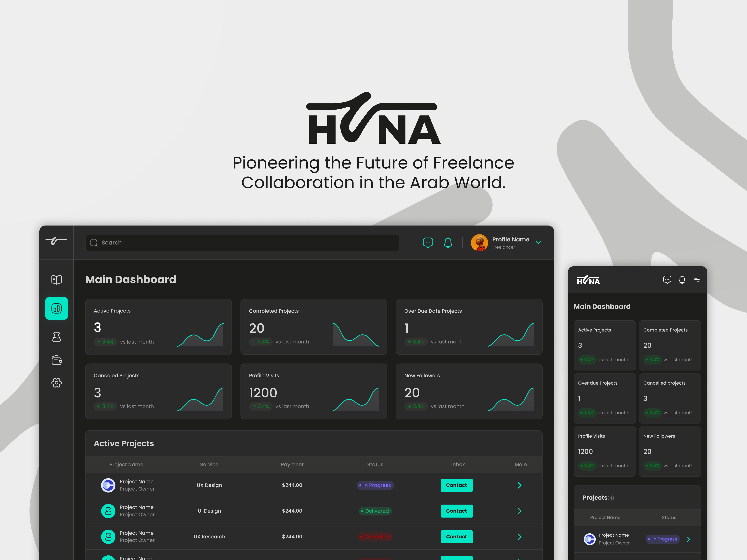Expand the Delivered project row arrow
Viewport: 747px width, 560px height.
[x=519, y=511]
